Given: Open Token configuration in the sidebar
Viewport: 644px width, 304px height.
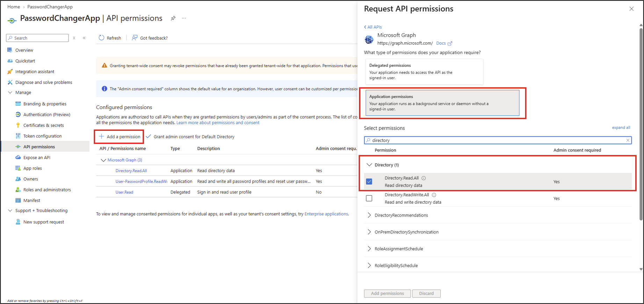Looking at the screenshot, I should (x=42, y=136).
